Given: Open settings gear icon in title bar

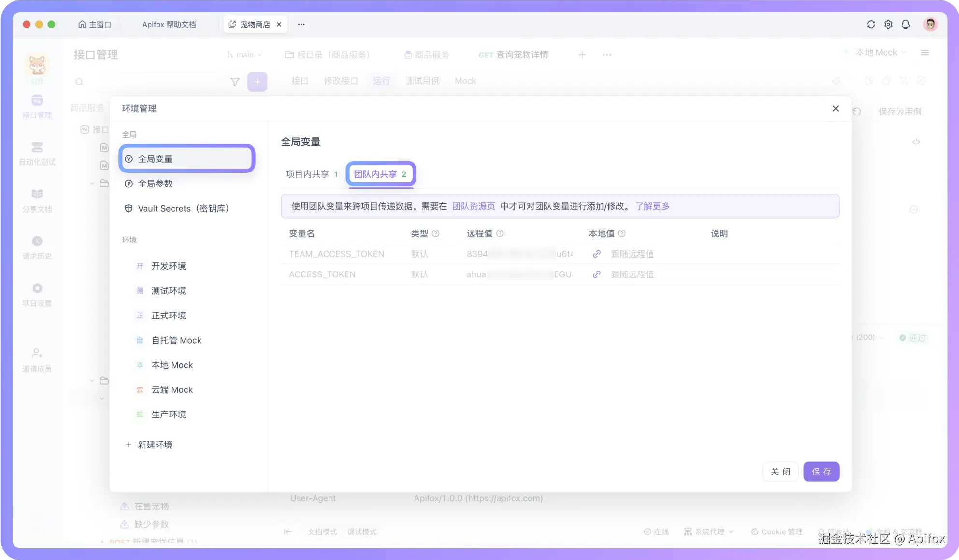Looking at the screenshot, I should tap(888, 25).
